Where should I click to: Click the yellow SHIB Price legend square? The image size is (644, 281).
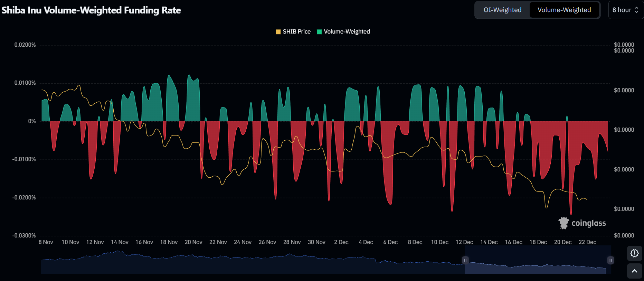point(278,32)
